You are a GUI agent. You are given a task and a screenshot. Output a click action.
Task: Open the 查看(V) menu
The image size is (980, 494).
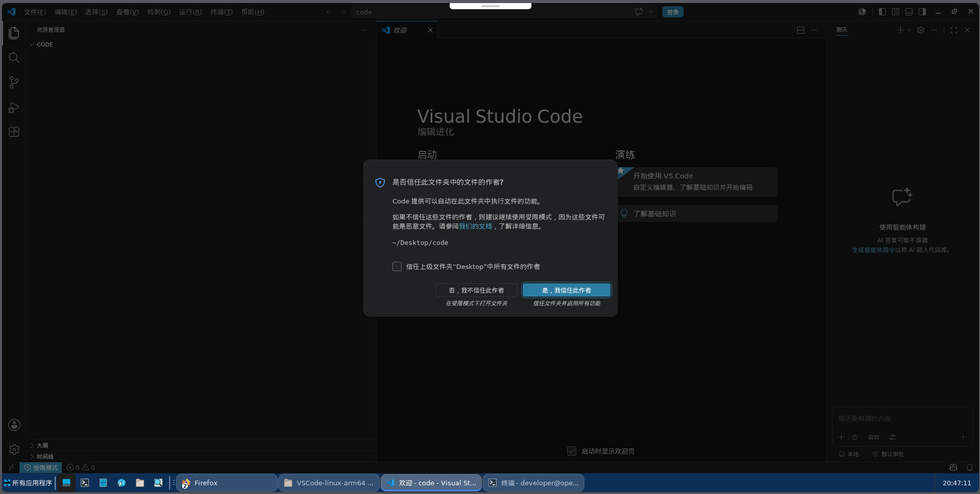point(127,12)
